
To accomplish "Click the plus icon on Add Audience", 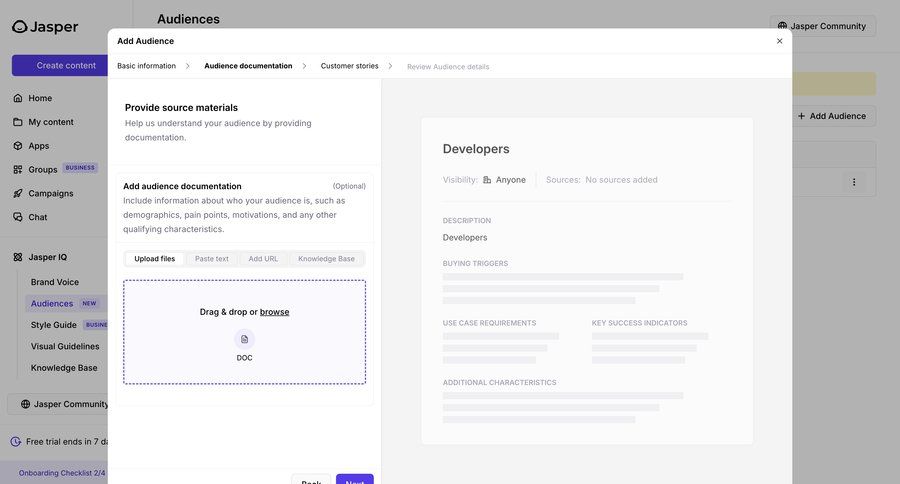I will [x=801, y=116].
